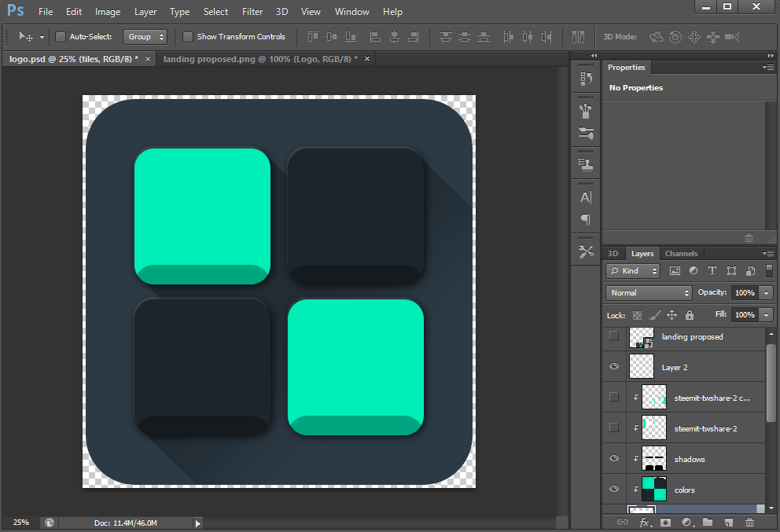Screen dimensions: 780x532
Task: Open the Filter menu
Action: [252, 12]
